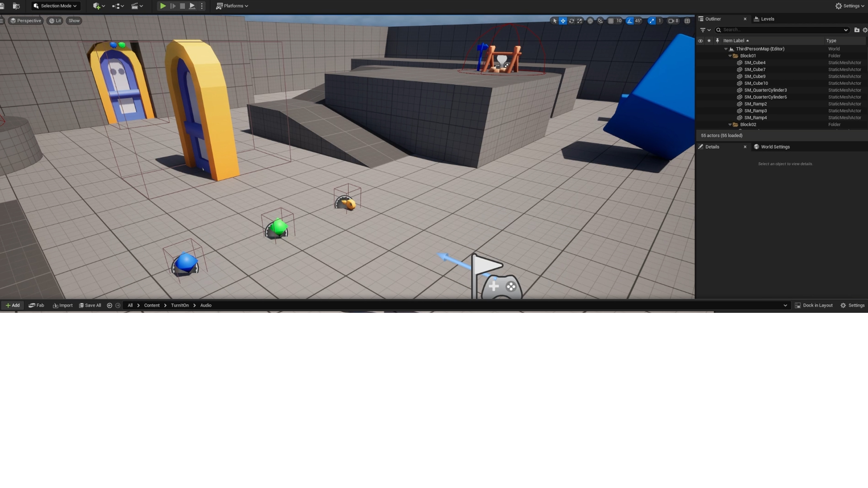This screenshot has width=868, height=488.
Task: Adjust camera speed setting 8
Action: tap(673, 21)
